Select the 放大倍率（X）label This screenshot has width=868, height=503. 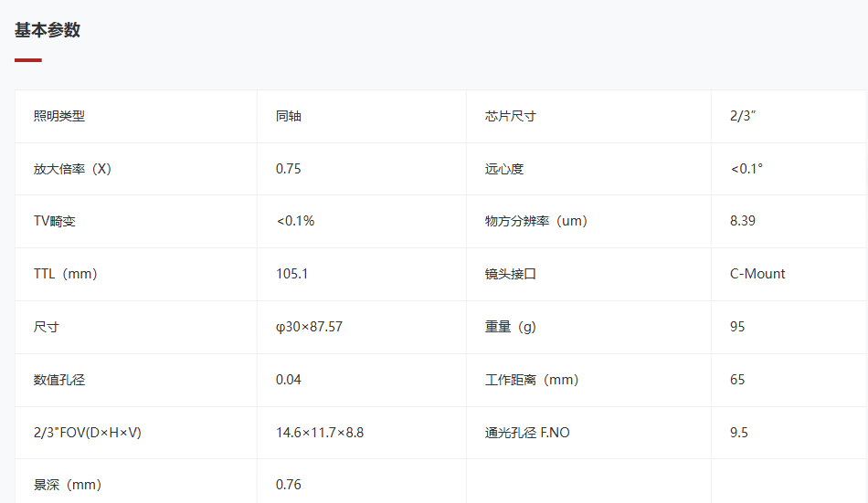[x=72, y=169]
